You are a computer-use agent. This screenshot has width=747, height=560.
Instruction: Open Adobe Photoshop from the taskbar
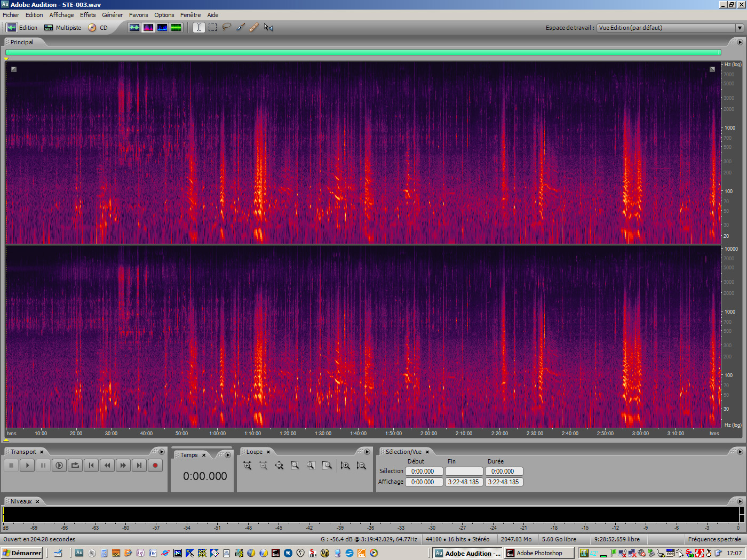539,553
